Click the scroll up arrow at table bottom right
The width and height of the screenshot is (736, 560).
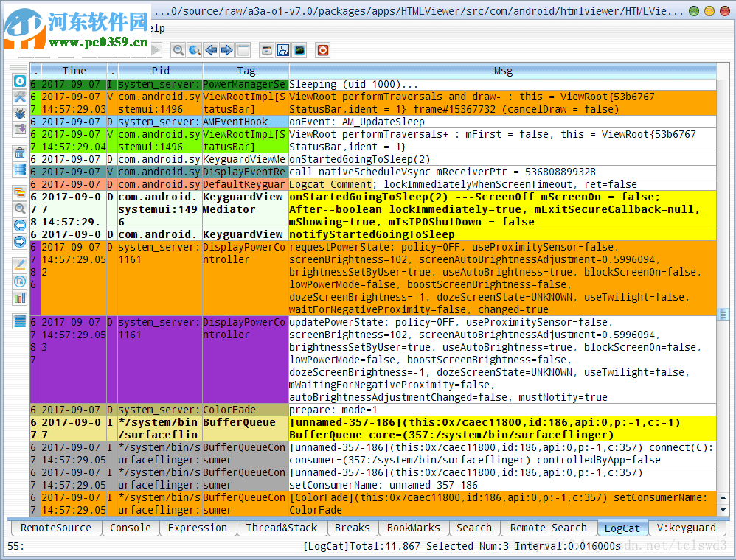[723, 497]
